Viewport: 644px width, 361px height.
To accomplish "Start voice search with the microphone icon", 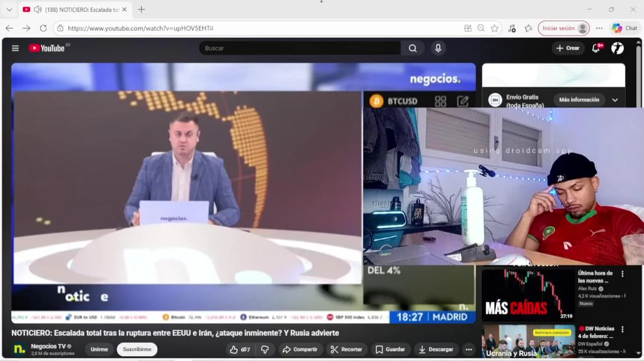I will click(438, 48).
